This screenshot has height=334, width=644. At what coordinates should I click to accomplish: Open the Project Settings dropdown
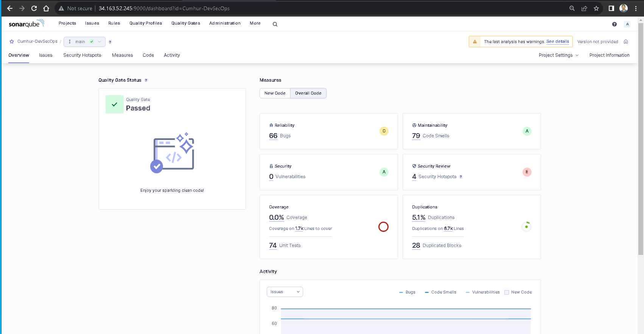tap(558, 55)
